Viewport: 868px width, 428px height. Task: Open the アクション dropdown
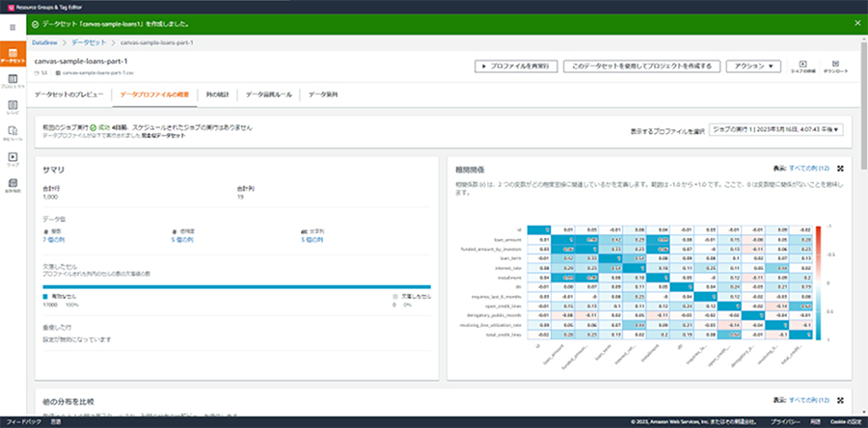(x=753, y=66)
